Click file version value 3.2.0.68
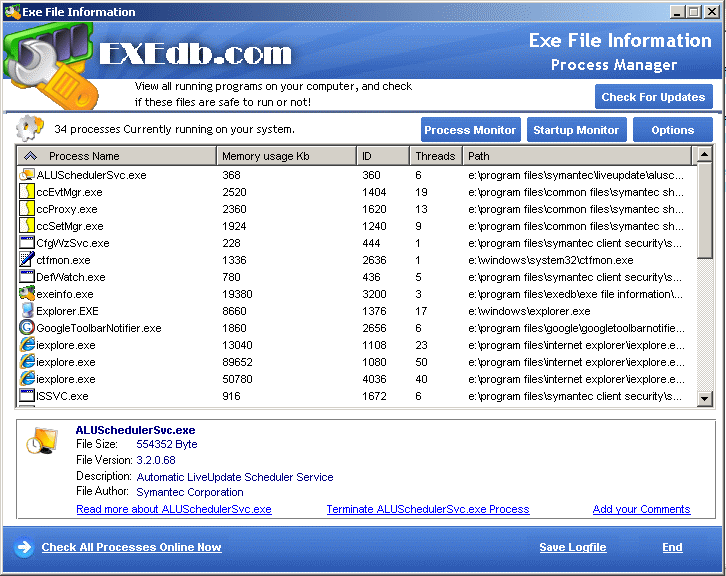This screenshot has width=726, height=576. click(156, 460)
